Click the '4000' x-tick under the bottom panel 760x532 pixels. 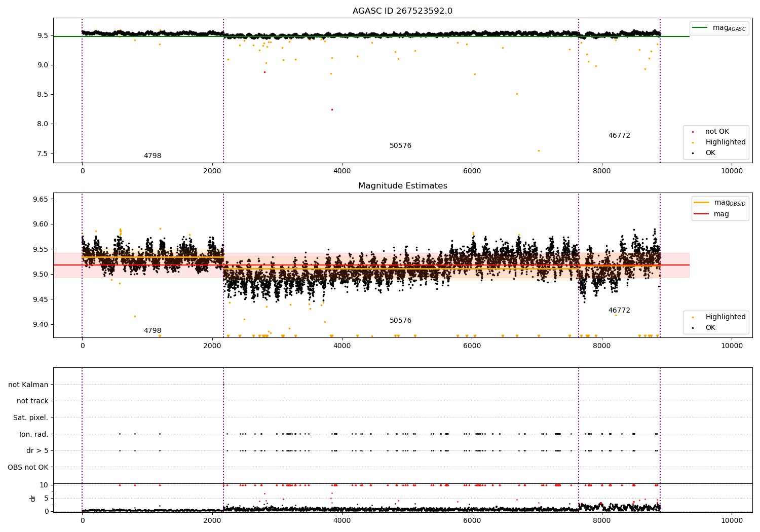point(342,521)
